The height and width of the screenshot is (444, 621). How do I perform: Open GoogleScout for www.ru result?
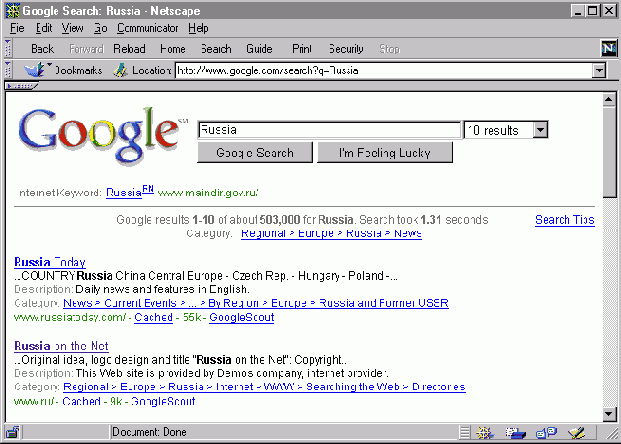[163, 401]
